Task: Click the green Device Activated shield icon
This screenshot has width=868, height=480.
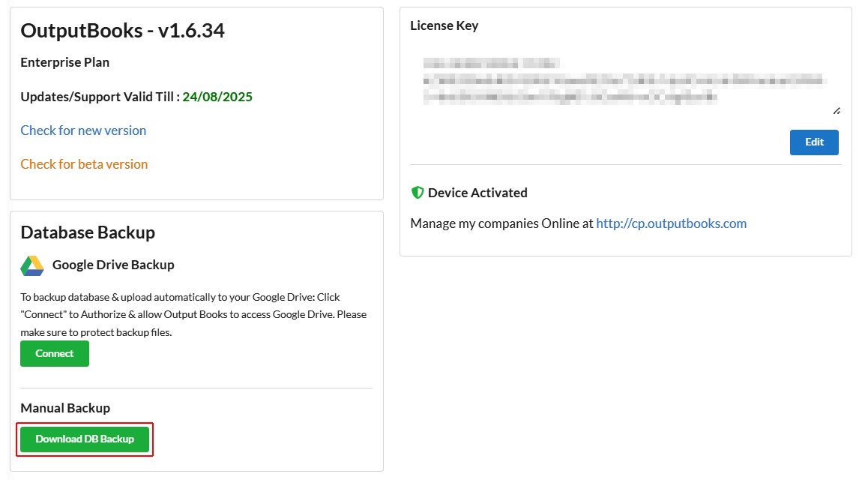Action: (418, 193)
